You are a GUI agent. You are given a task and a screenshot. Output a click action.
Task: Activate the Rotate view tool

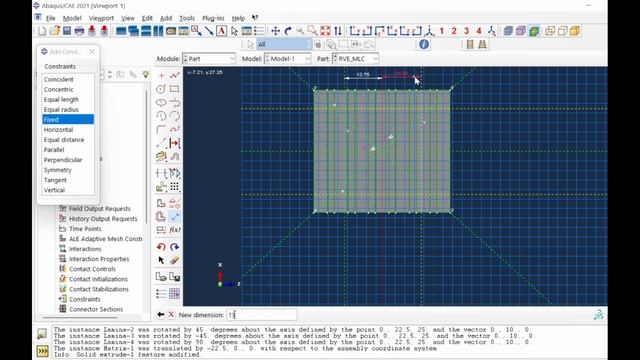pyautogui.click(x=288, y=31)
